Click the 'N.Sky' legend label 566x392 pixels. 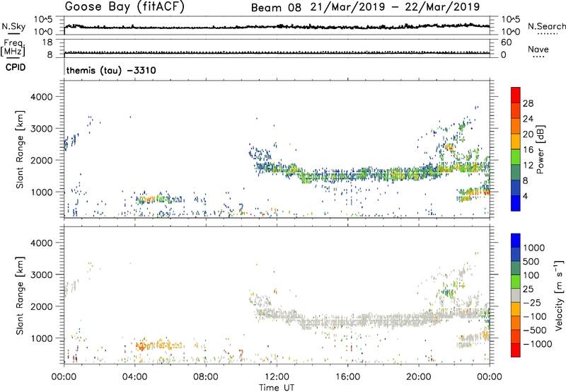pos(13,26)
